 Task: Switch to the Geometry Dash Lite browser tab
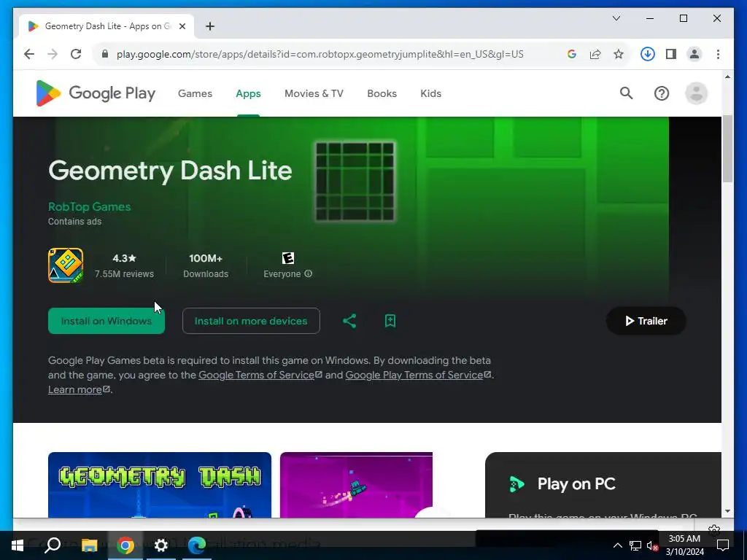[x=107, y=26]
